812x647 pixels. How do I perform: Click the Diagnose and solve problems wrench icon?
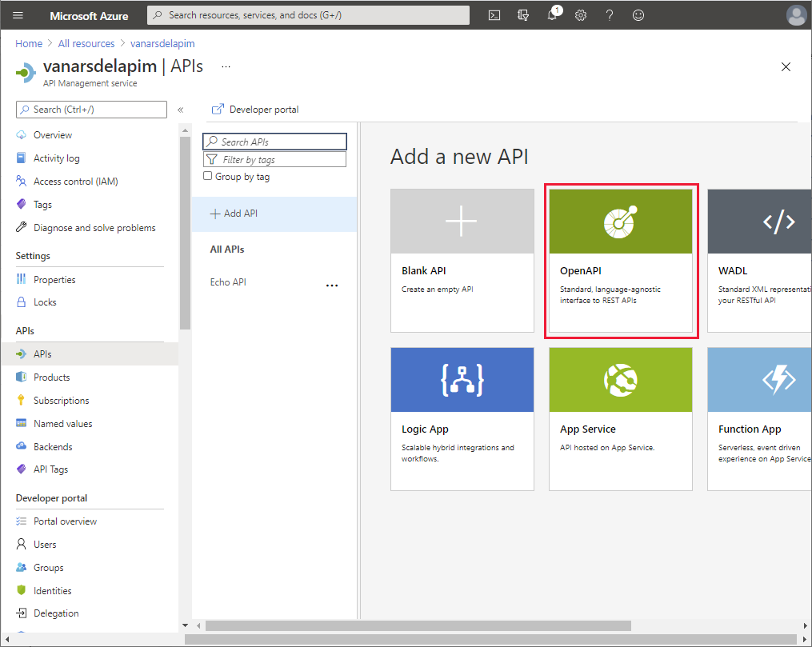(22, 227)
